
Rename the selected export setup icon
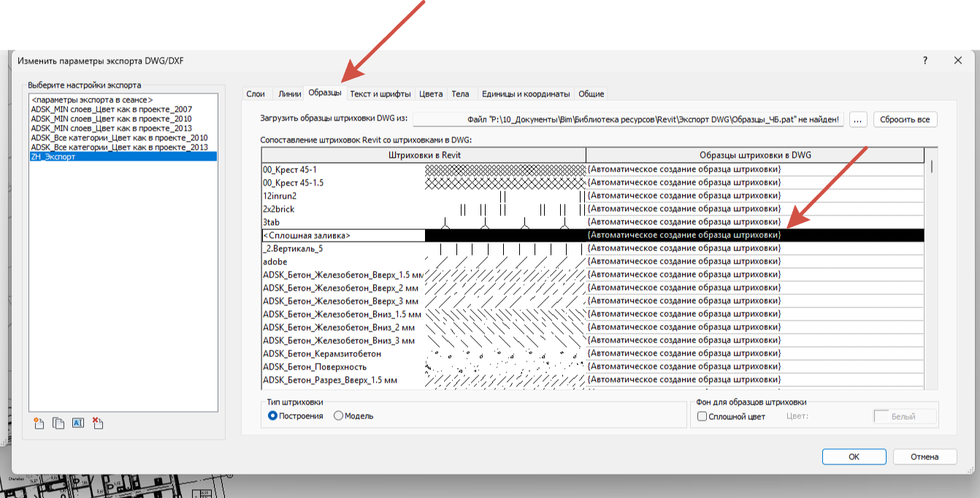pos(78,424)
